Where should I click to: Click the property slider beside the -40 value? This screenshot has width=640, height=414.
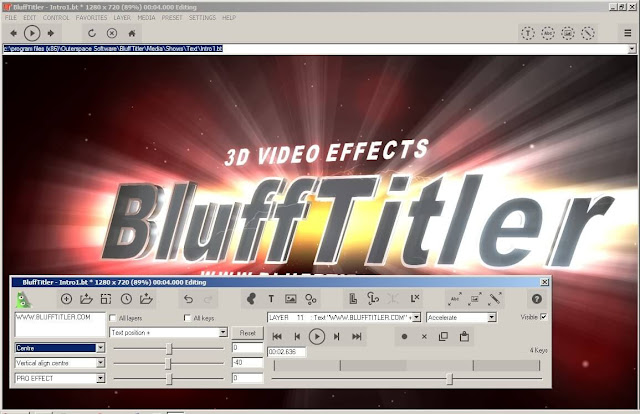[x=169, y=363]
